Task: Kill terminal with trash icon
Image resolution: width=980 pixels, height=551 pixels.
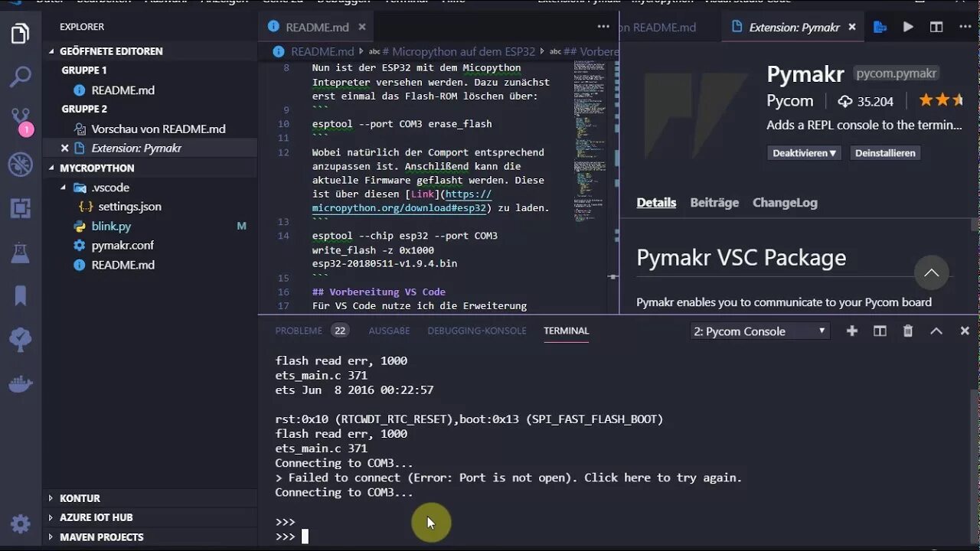Action: click(x=908, y=331)
